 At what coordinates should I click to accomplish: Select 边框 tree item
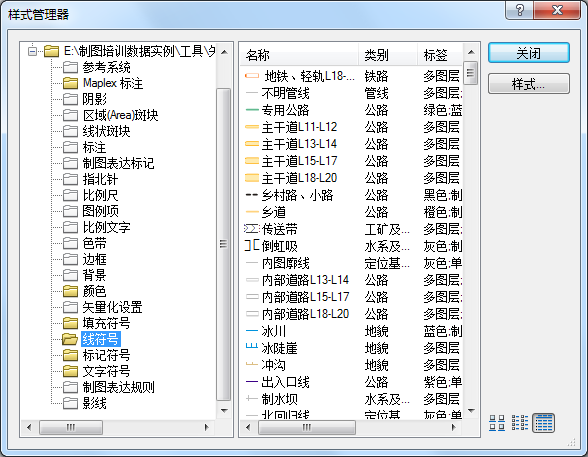tap(94, 259)
